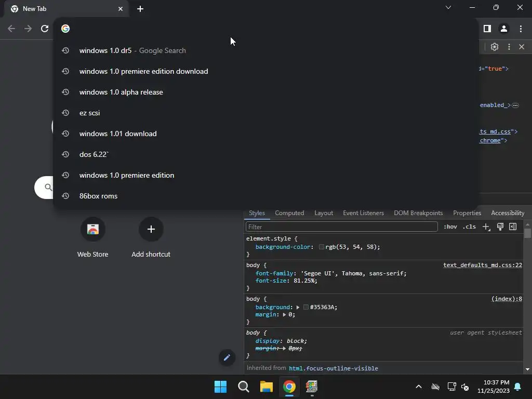Image resolution: width=532 pixels, height=399 pixels.
Task: Open the Properties tab
Action: [467, 213]
